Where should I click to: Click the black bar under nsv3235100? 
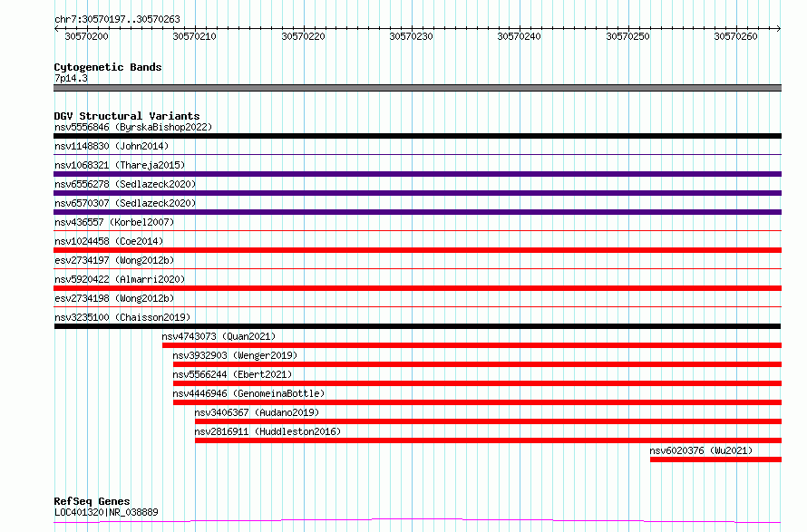tap(417, 326)
